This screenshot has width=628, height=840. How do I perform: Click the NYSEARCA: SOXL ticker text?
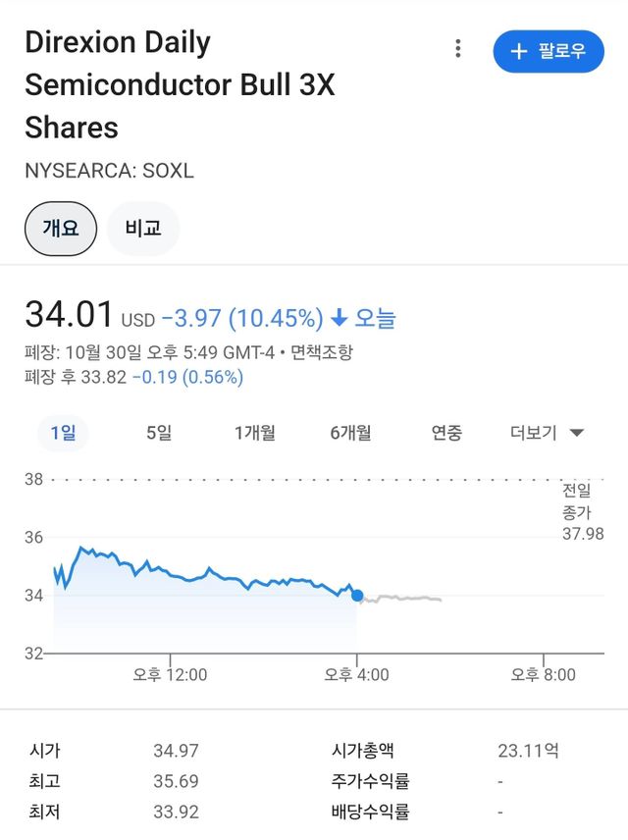click(x=109, y=170)
